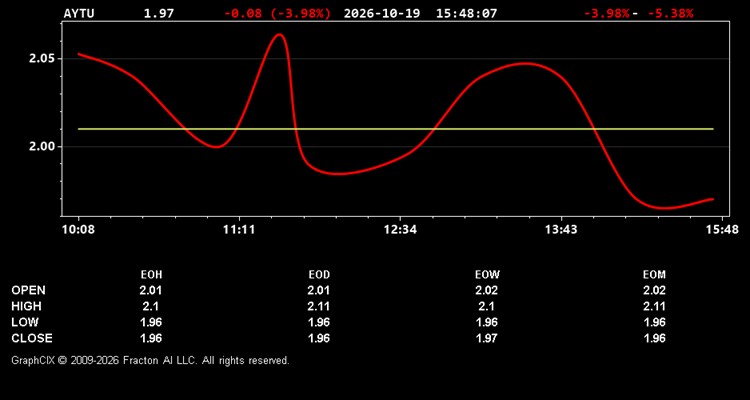Select the LOW row label
This screenshot has height=400, width=750.
pyautogui.click(x=25, y=322)
